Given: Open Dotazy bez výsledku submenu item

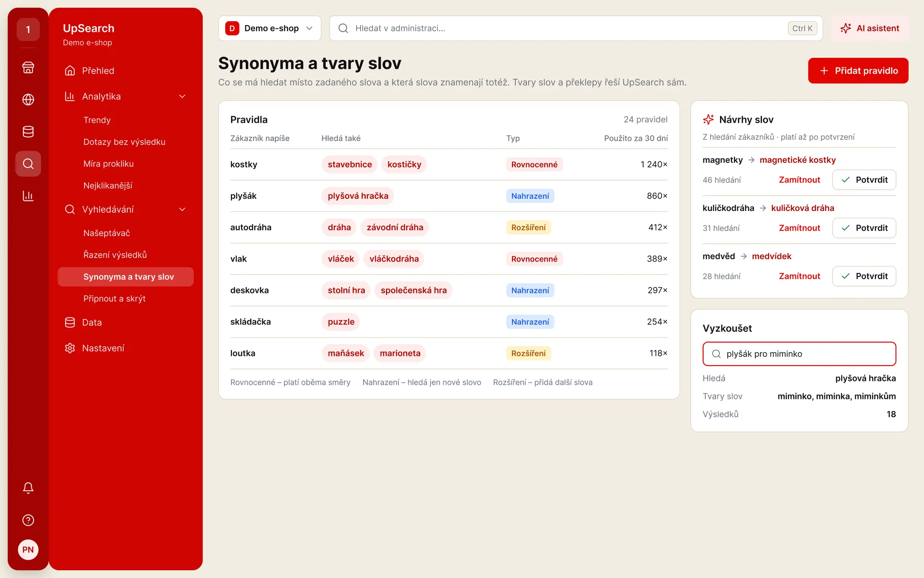Looking at the screenshot, I should pos(126,142).
